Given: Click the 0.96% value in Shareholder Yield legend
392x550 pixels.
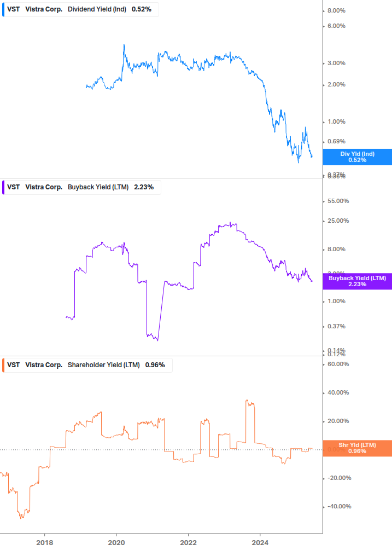Looking at the screenshot, I should (155, 365).
